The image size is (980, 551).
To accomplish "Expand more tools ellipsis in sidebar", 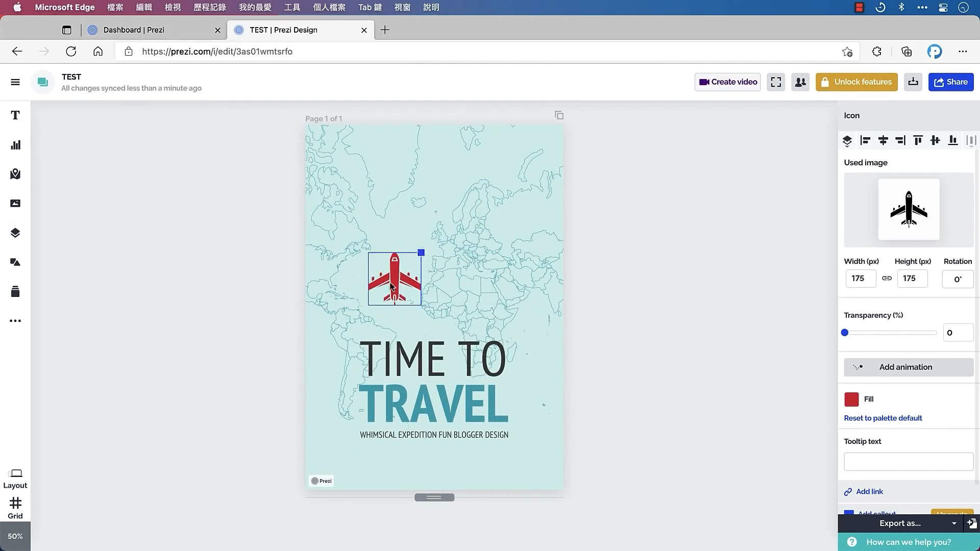I will click(x=15, y=321).
